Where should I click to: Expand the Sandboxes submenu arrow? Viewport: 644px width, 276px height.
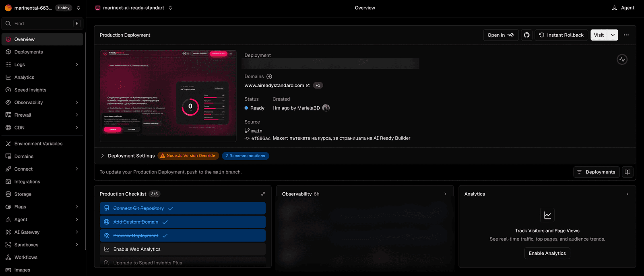point(77,245)
